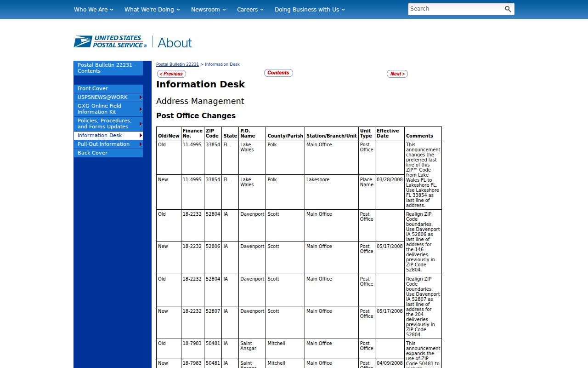Expand arrow beside USPSNEWS@WORK

pos(141,97)
